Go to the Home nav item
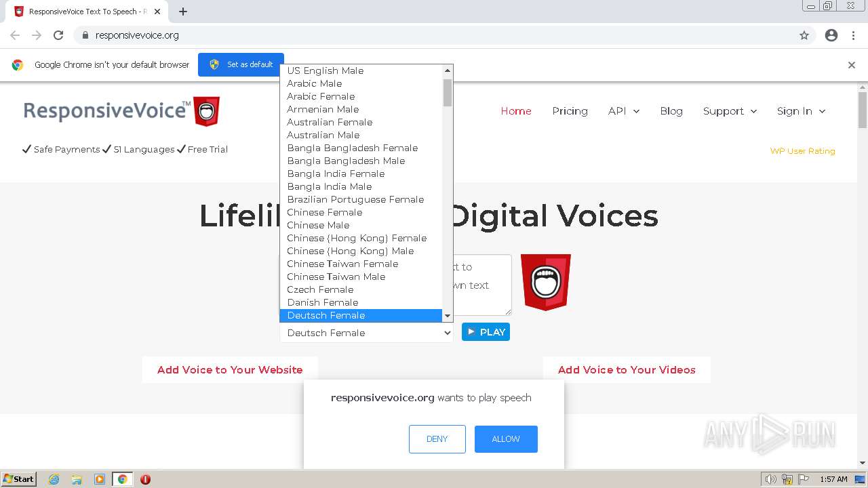 516,111
